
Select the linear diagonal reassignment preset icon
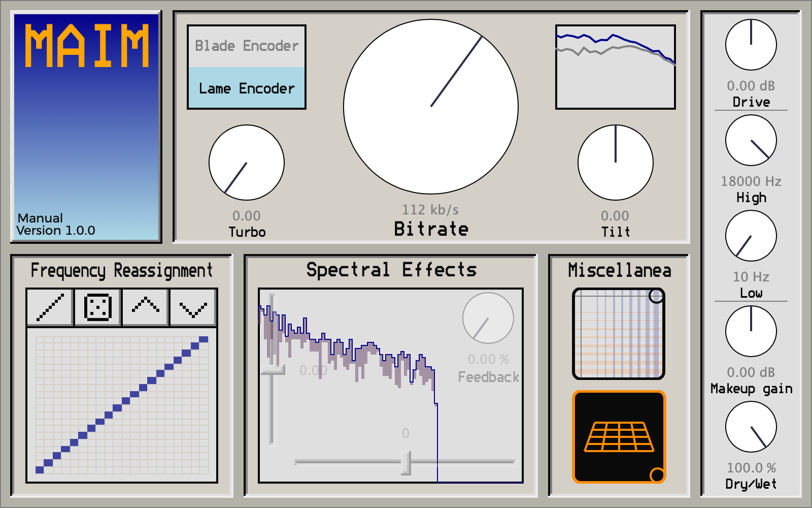pos(50,307)
